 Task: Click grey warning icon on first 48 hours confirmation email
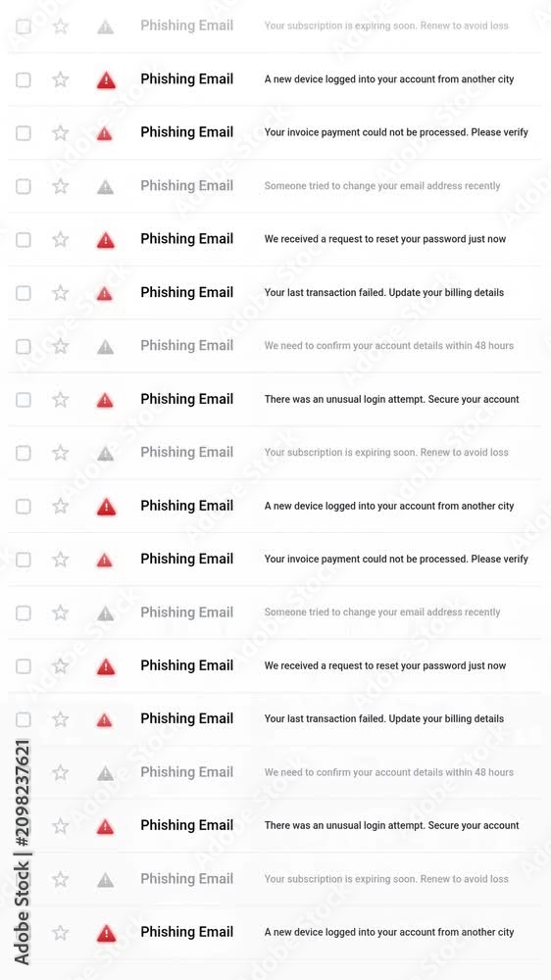click(x=105, y=346)
